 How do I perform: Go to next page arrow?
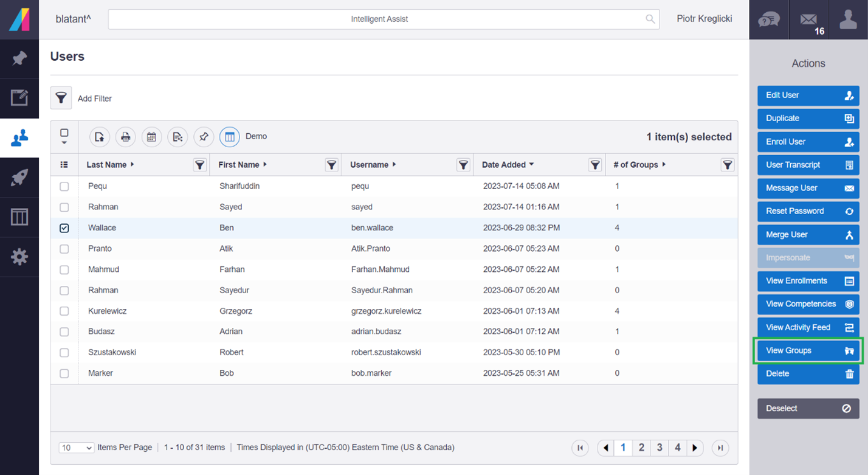click(695, 448)
